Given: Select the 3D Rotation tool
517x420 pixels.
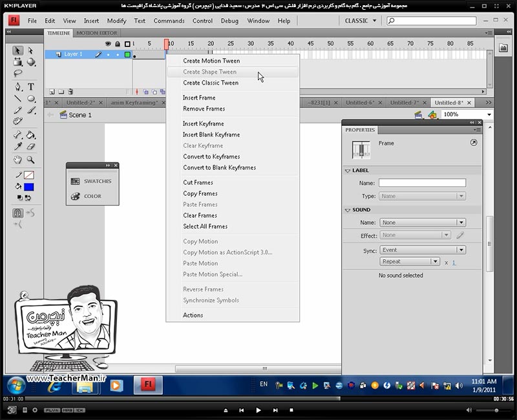Looking at the screenshot, I should (31, 62).
